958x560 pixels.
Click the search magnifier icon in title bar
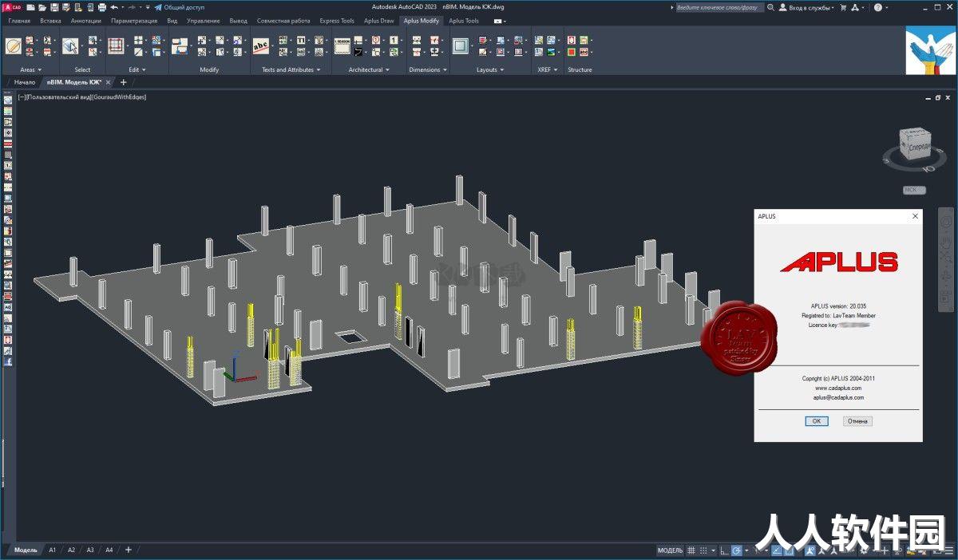point(772,7)
